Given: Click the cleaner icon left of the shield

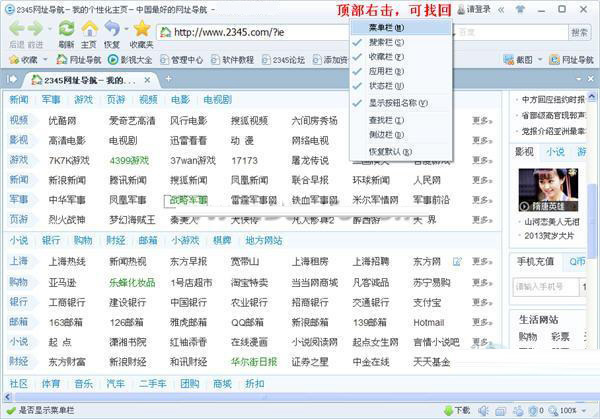Looking at the screenshot, I should coord(518,411).
